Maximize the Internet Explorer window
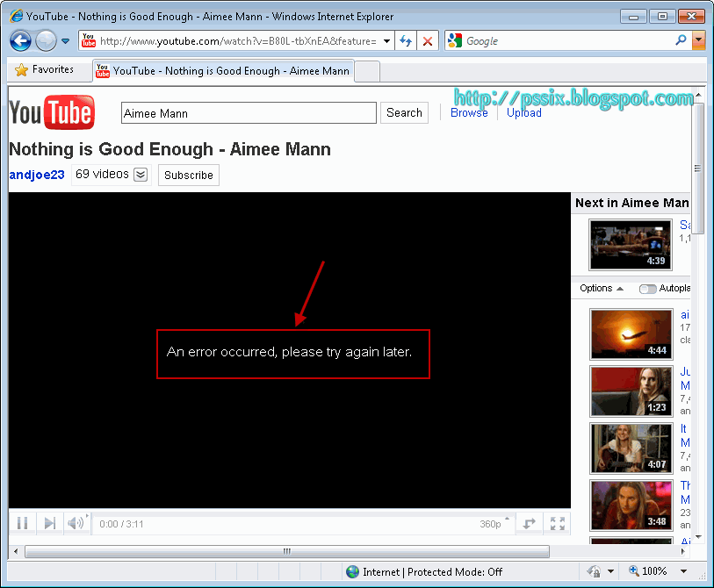This screenshot has width=714, height=588. pos(662,17)
